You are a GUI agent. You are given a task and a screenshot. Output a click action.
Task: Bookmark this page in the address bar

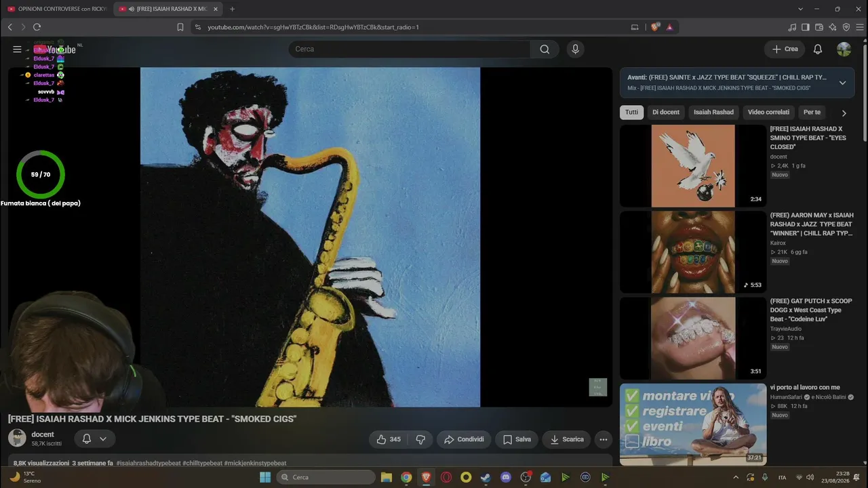click(x=180, y=27)
